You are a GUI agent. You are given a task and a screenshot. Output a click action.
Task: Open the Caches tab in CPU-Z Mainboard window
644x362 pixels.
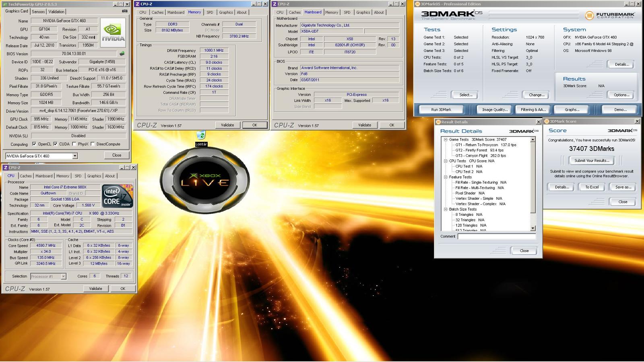click(x=295, y=12)
